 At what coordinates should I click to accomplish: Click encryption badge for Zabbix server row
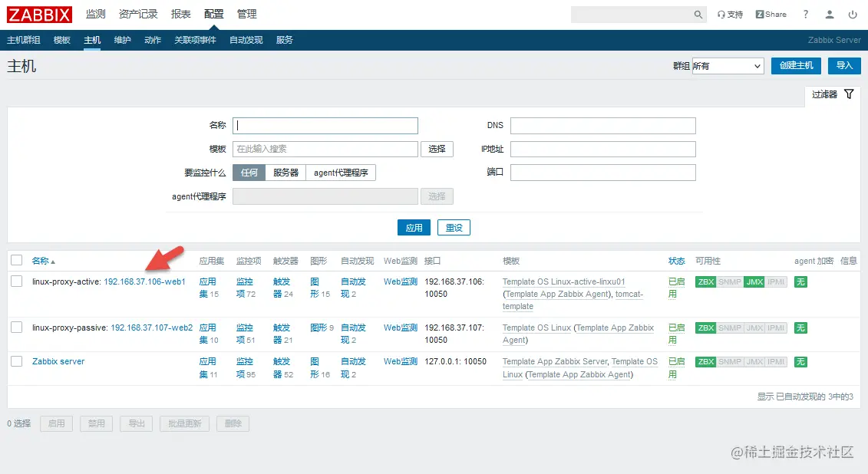(800, 362)
